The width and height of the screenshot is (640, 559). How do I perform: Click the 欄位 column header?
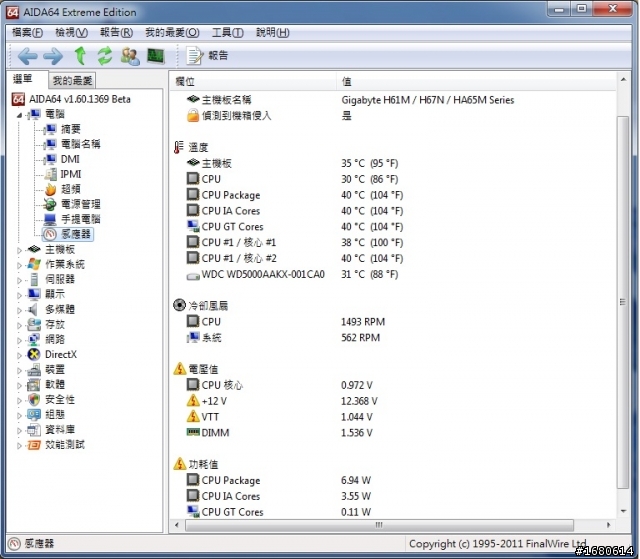point(253,82)
